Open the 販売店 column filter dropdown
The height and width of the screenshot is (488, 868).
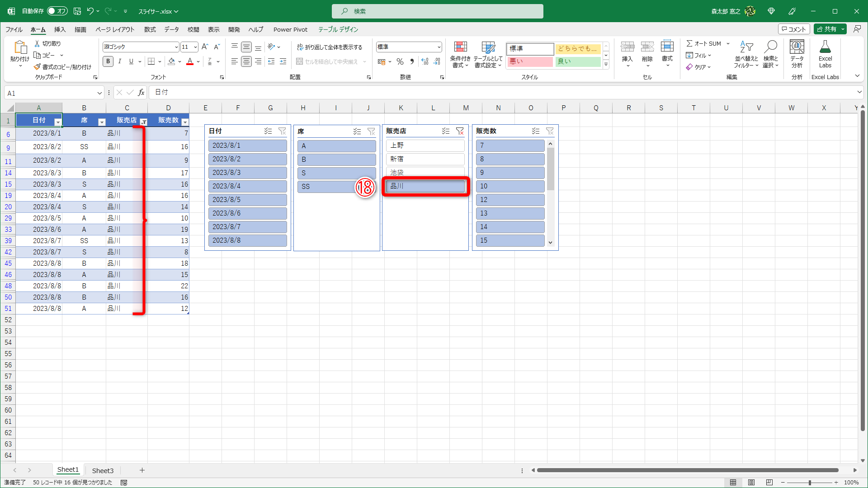tap(144, 122)
